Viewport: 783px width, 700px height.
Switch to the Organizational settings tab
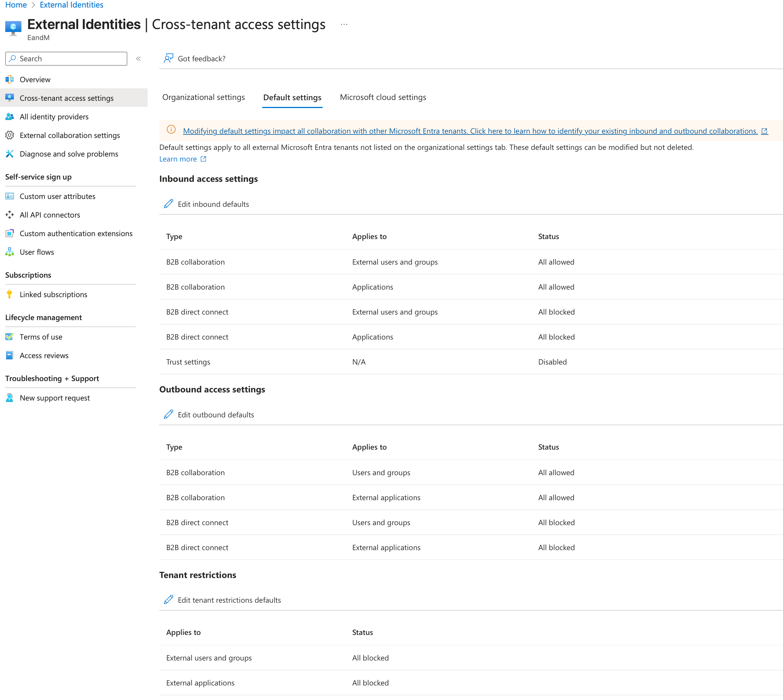pyautogui.click(x=203, y=97)
